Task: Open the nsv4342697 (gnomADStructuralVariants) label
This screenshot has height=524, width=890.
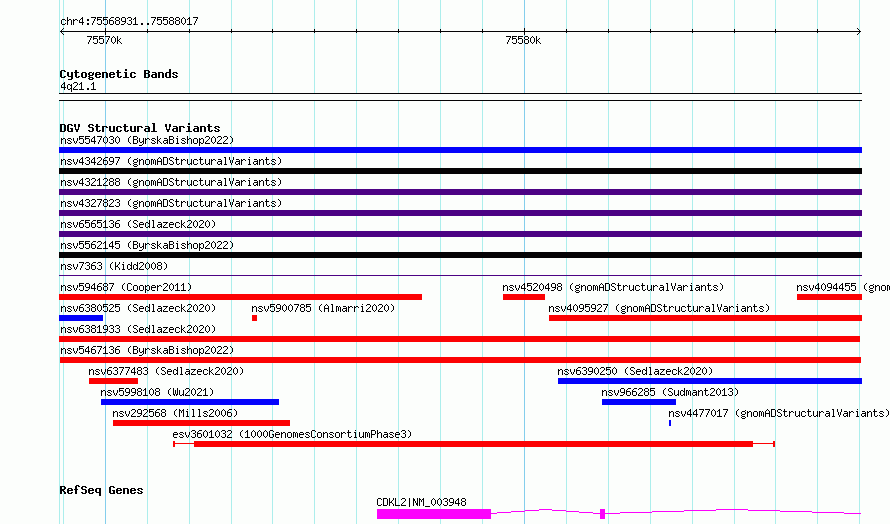Action: 171,161
